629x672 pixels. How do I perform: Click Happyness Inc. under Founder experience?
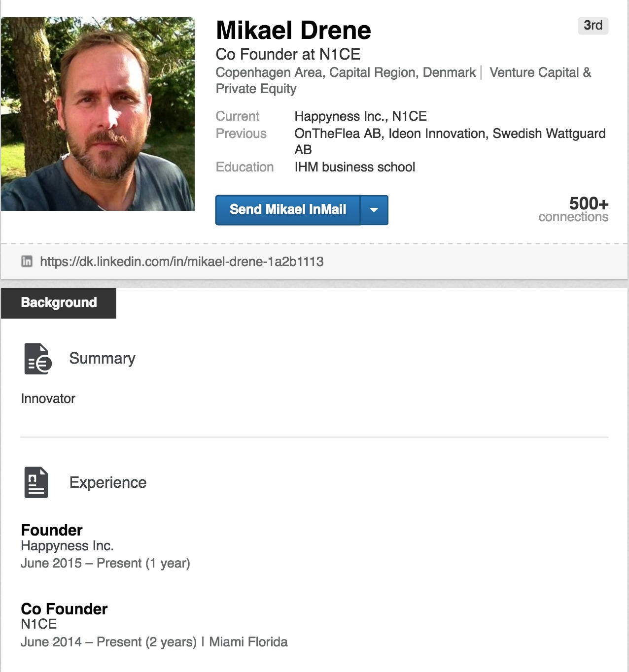click(x=67, y=546)
